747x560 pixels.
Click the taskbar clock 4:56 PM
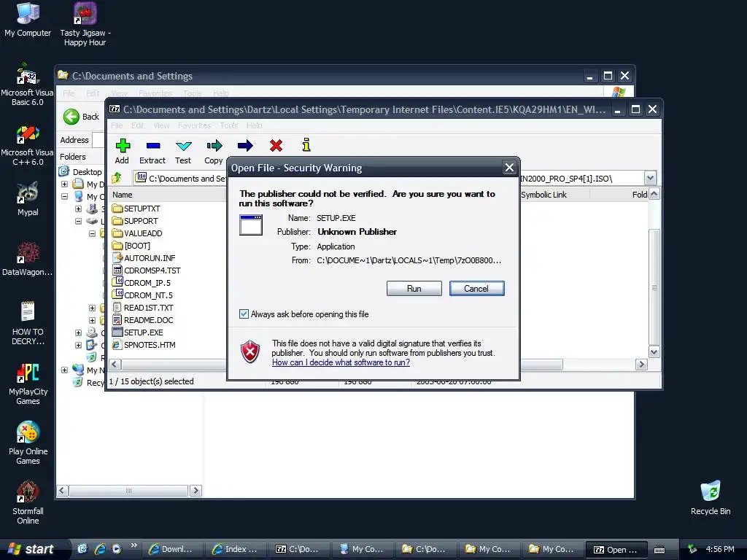[x=720, y=549]
